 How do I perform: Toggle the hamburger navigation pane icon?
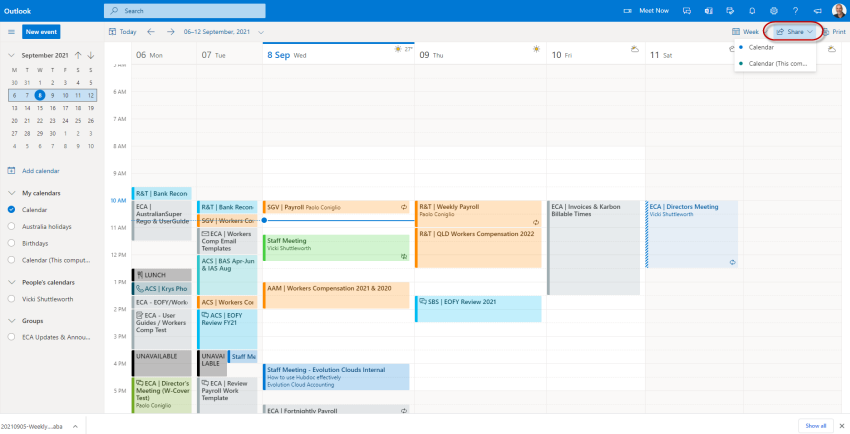[x=11, y=32]
